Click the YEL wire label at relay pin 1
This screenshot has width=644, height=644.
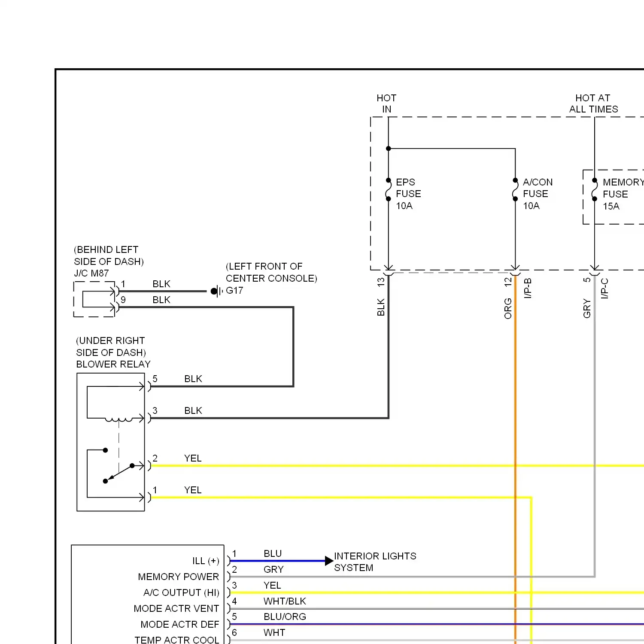pyautogui.click(x=193, y=490)
